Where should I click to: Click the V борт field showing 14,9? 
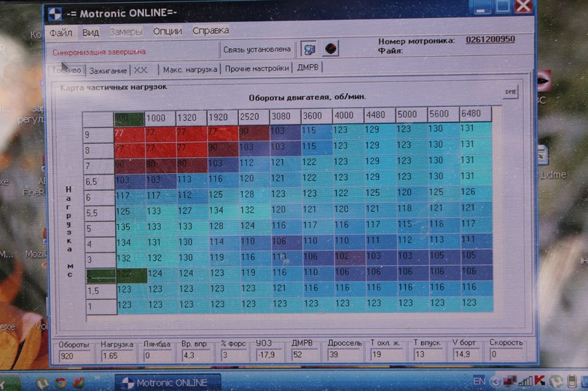(x=466, y=354)
